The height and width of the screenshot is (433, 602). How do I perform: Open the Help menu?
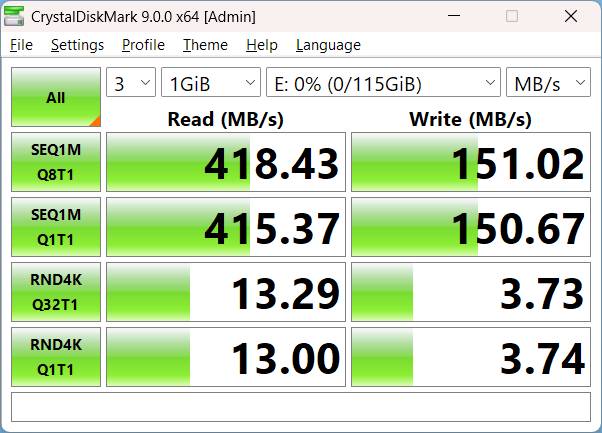261,45
